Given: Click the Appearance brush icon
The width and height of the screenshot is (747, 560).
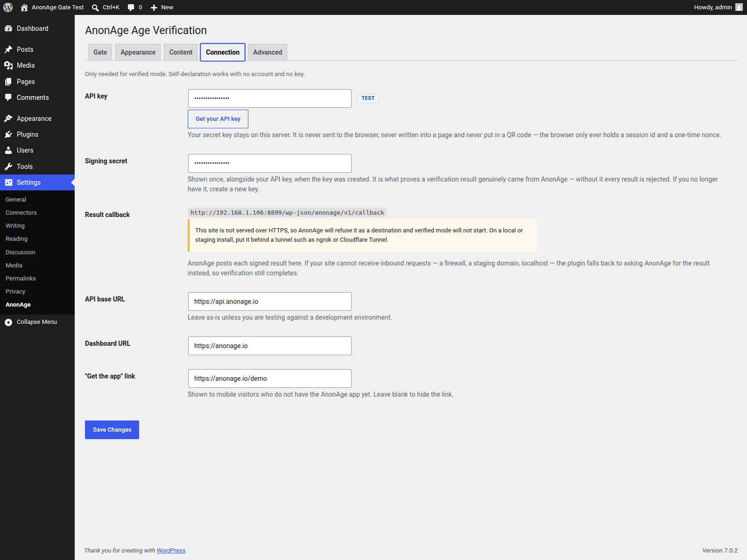Looking at the screenshot, I should tap(8, 119).
